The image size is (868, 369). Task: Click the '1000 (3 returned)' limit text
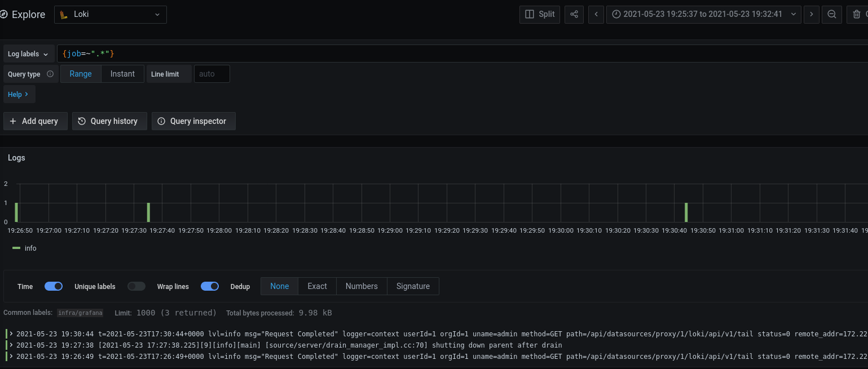[x=177, y=313]
